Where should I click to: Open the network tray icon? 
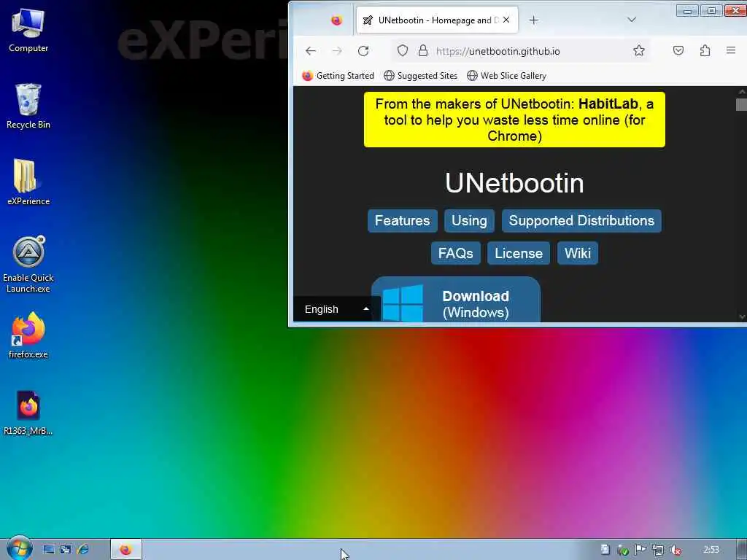click(x=658, y=550)
